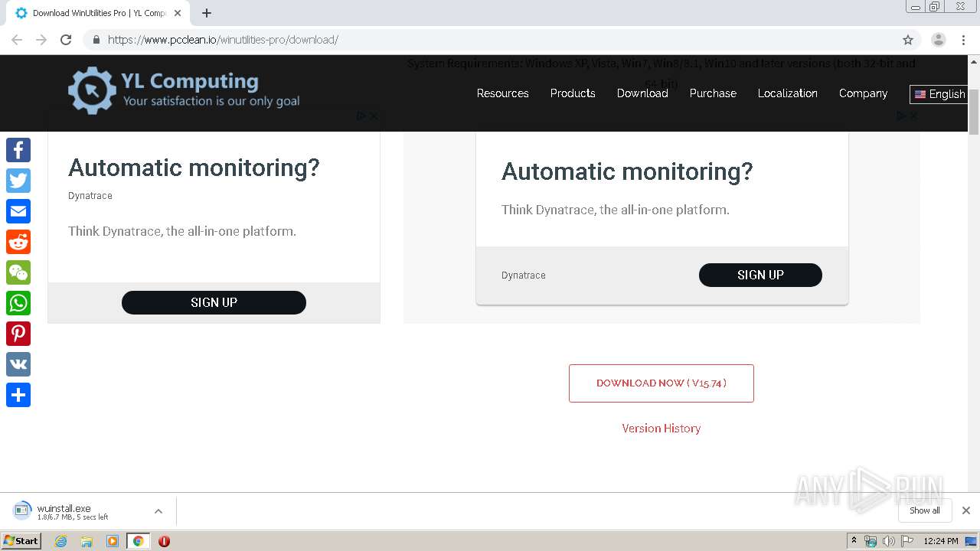Screen dimensions: 980x551
Task: Open the wuinstall.exe download file icon
Action: click(23, 510)
